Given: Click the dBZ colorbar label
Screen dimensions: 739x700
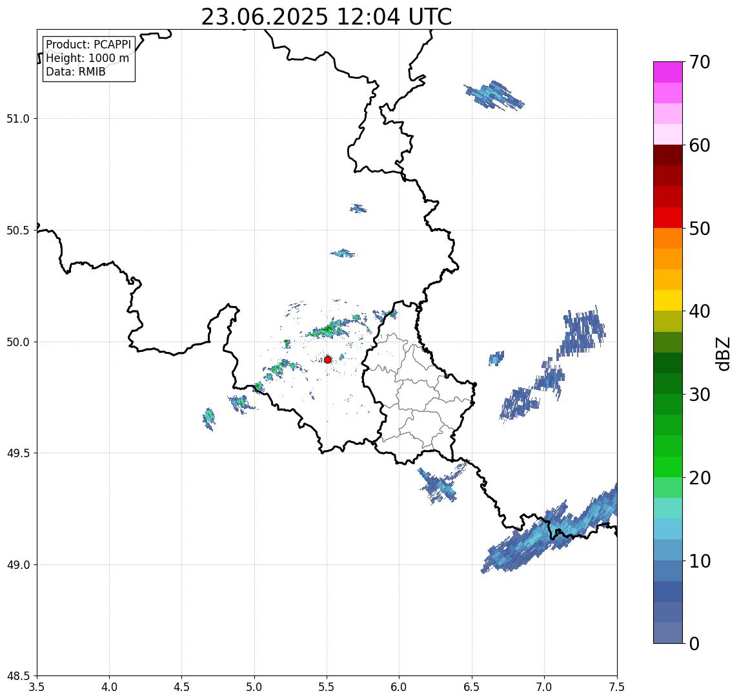Looking at the screenshot, I should 722,353.
